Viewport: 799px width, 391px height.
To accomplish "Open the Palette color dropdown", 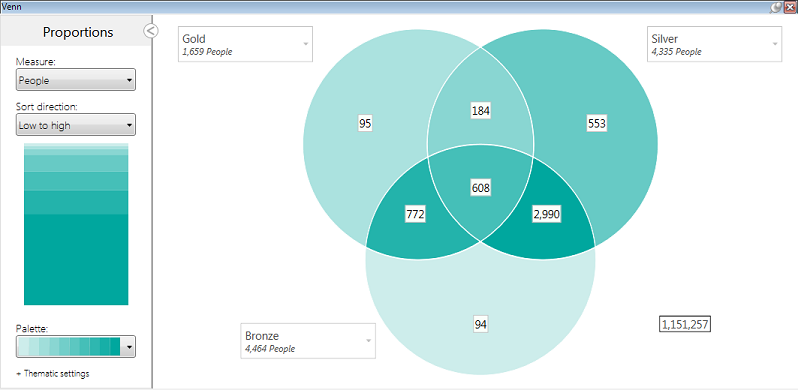I will (x=75, y=346).
